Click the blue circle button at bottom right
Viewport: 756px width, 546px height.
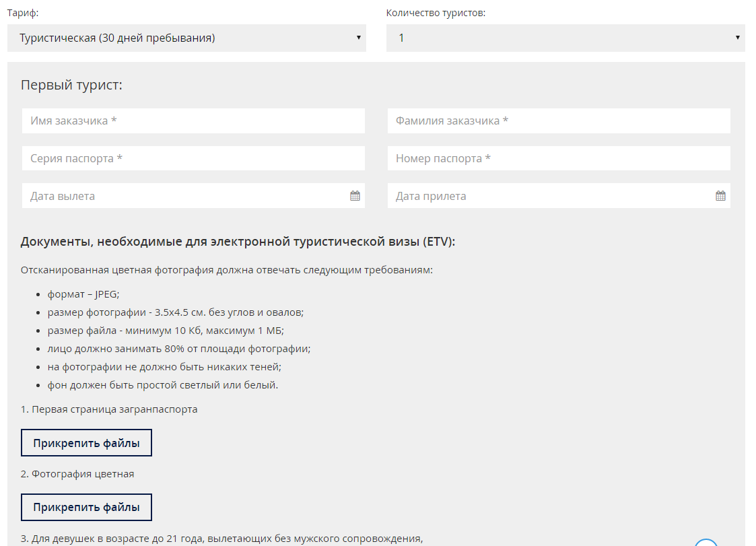(706, 543)
